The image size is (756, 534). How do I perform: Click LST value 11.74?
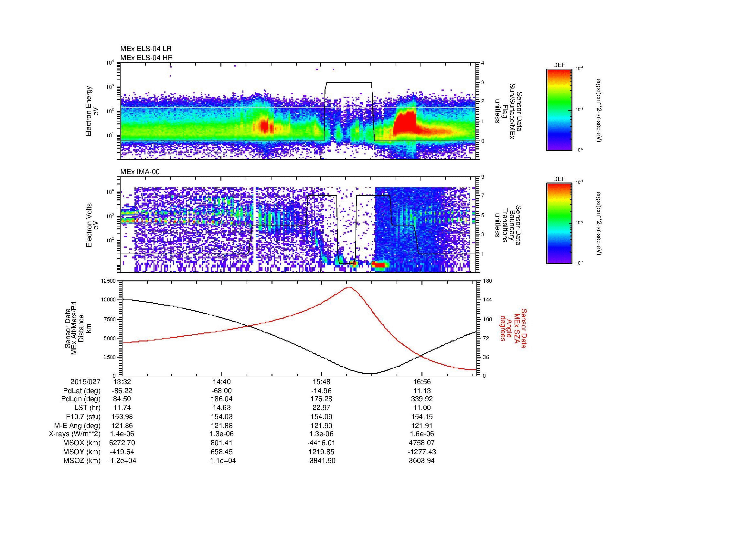click(x=122, y=408)
